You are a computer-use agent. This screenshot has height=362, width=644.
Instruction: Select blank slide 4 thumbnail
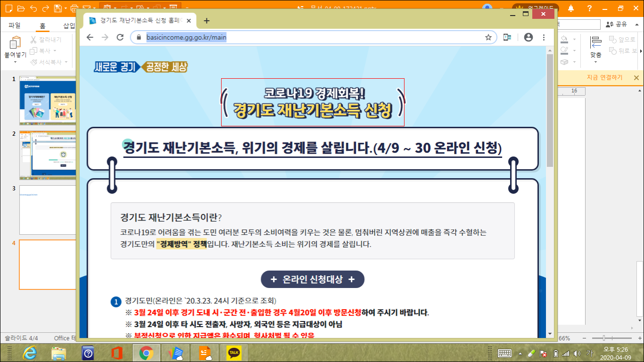[48, 264]
